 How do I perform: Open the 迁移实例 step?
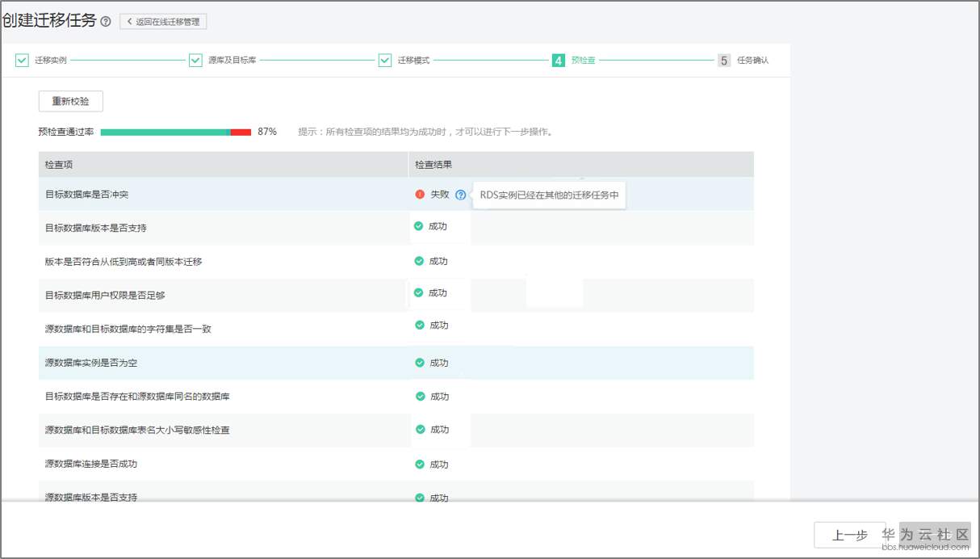pyautogui.click(x=51, y=61)
